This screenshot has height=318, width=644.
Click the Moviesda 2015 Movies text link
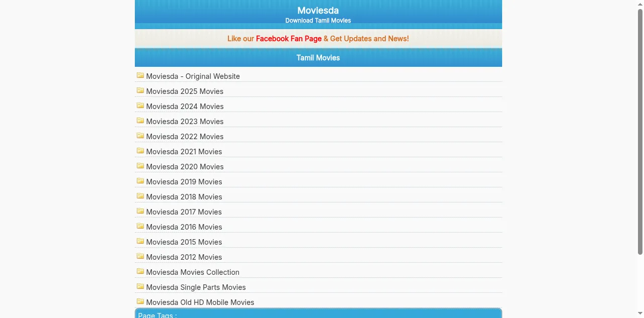pyautogui.click(x=184, y=242)
